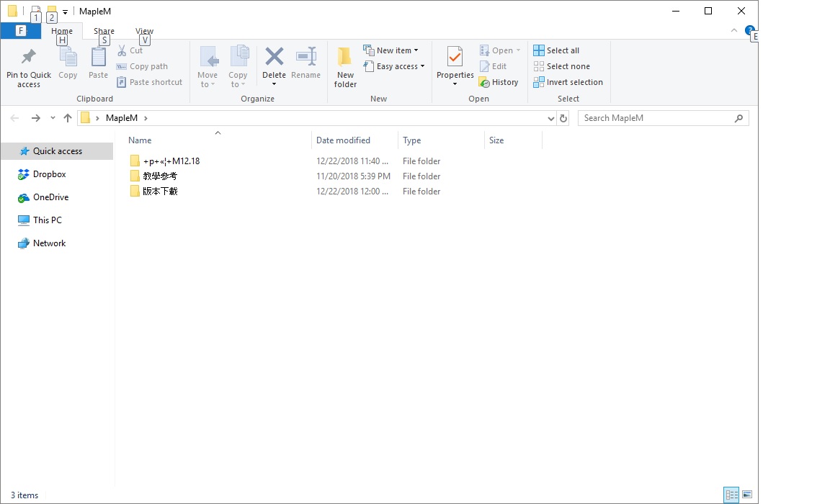Choose Paste shortcut in the ribbon
This screenshot has width=830, height=504.
[x=149, y=83]
